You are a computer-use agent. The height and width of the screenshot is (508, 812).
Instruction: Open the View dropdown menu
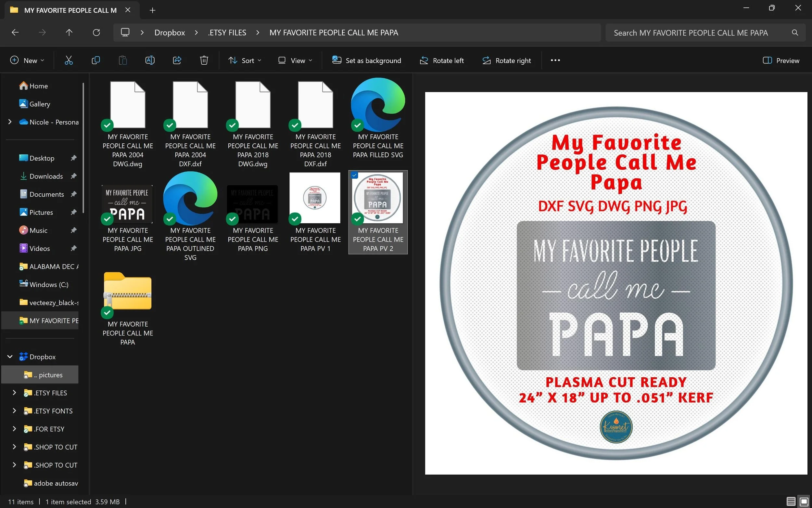[295, 60]
